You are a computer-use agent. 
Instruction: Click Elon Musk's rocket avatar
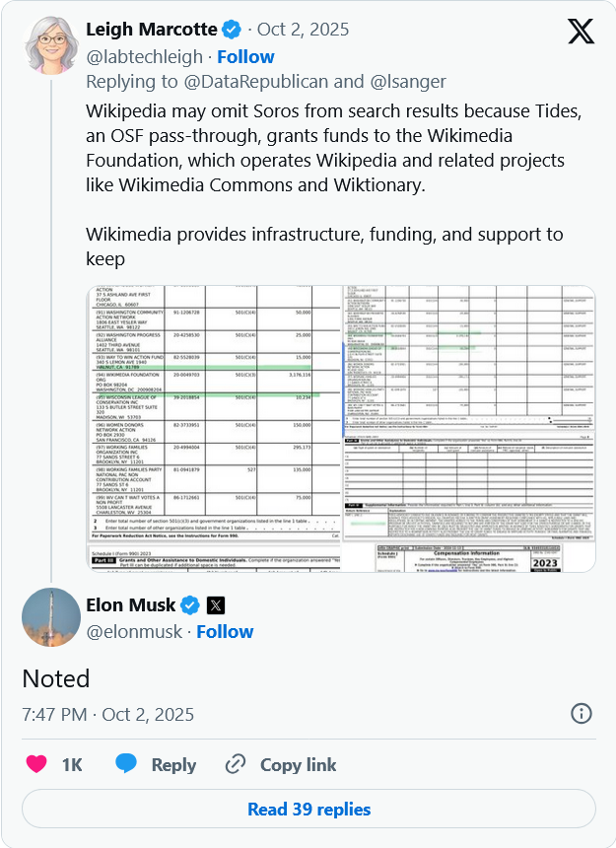click(51, 617)
